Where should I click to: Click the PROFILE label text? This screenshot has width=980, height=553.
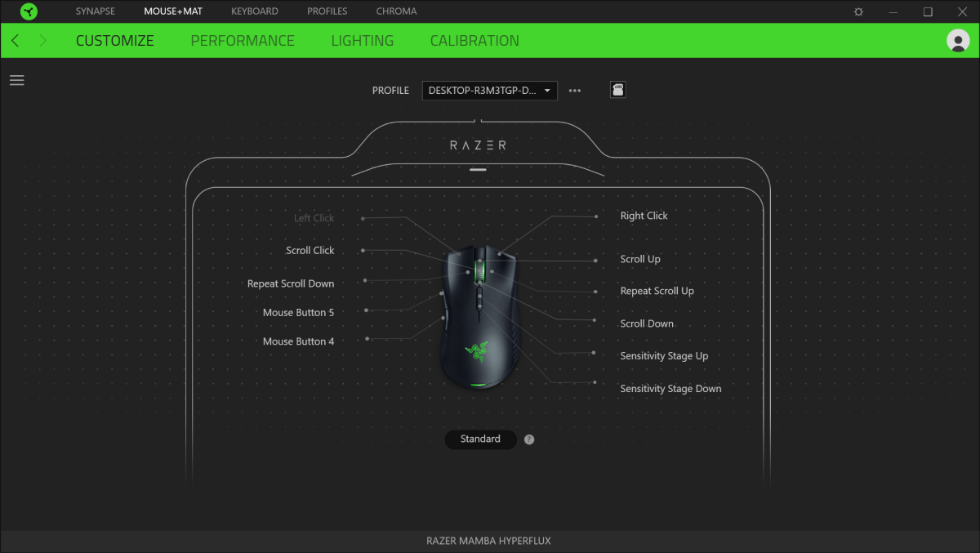click(x=390, y=91)
